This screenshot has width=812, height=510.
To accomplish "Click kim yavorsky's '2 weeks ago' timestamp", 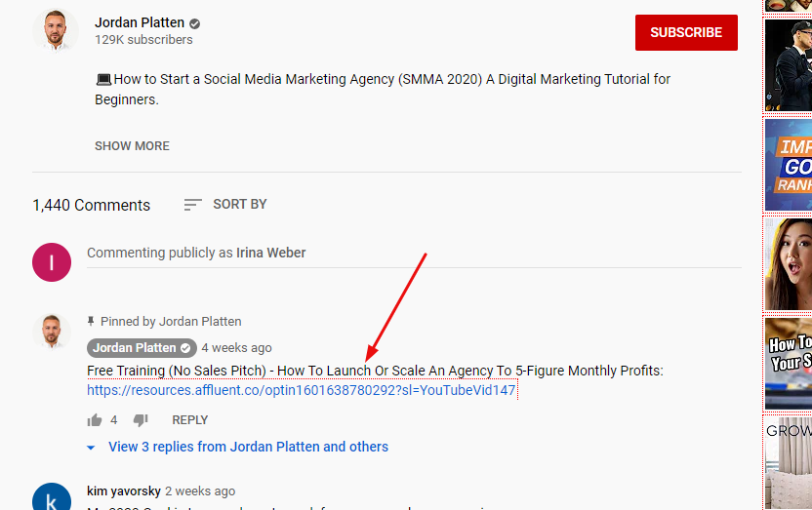I will click(200, 490).
